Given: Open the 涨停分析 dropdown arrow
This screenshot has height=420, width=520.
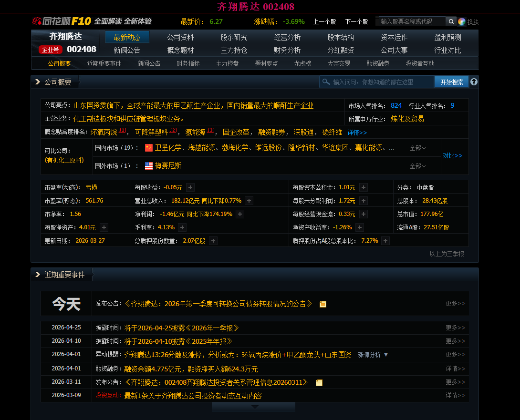Looking at the screenshot, I should [x=386, y=355].
